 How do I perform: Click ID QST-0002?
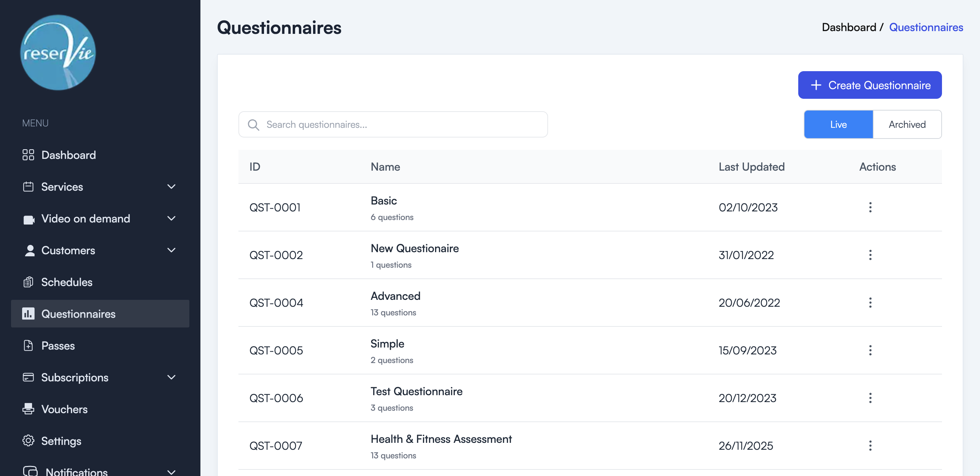[x=276, y=255]
